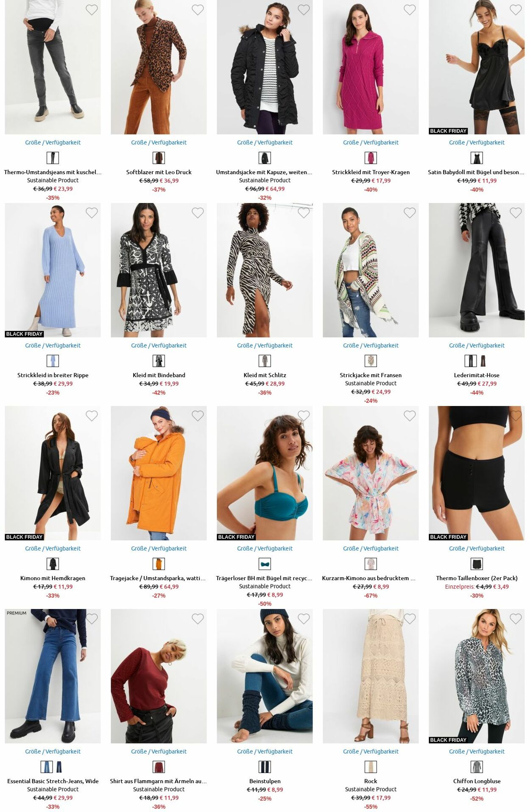Heart the orange Tragejacke Umstandsparka
Viewport: 530px width, 812px height.
(198, 416)
